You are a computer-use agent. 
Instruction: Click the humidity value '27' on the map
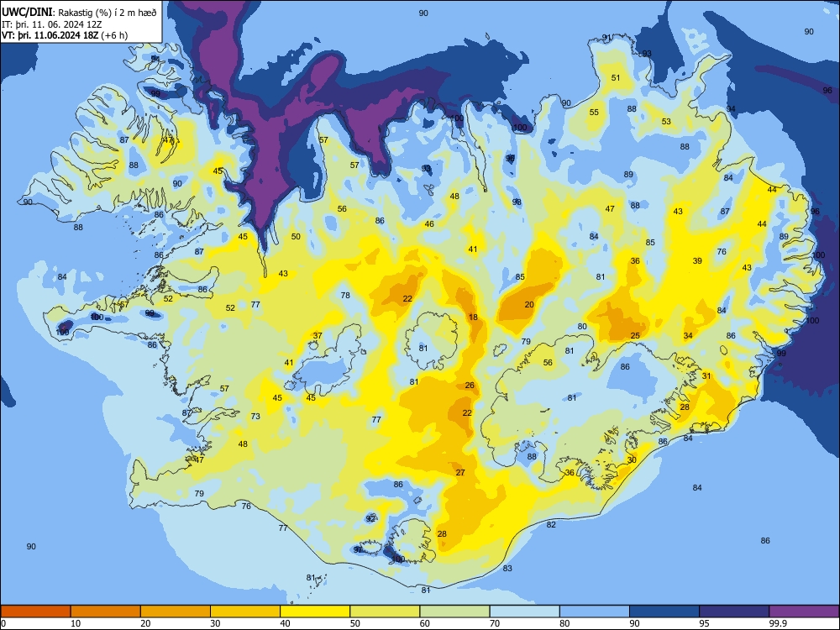[x=460, y=472]
